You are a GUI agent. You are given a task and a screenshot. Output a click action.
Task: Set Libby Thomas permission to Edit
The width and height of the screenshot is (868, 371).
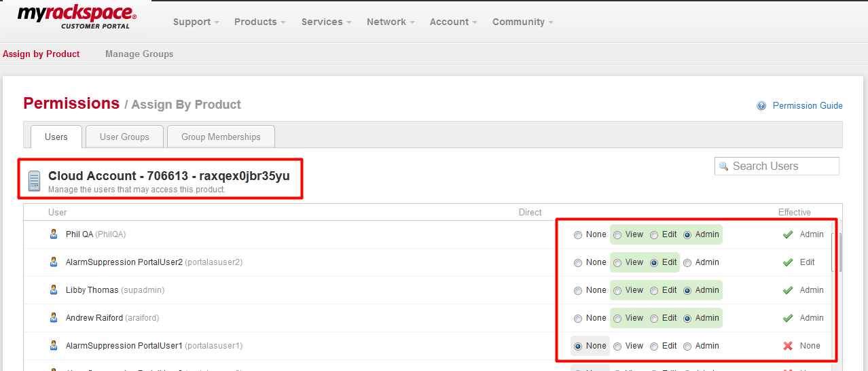pyautogui.click(x=654, y=291)
